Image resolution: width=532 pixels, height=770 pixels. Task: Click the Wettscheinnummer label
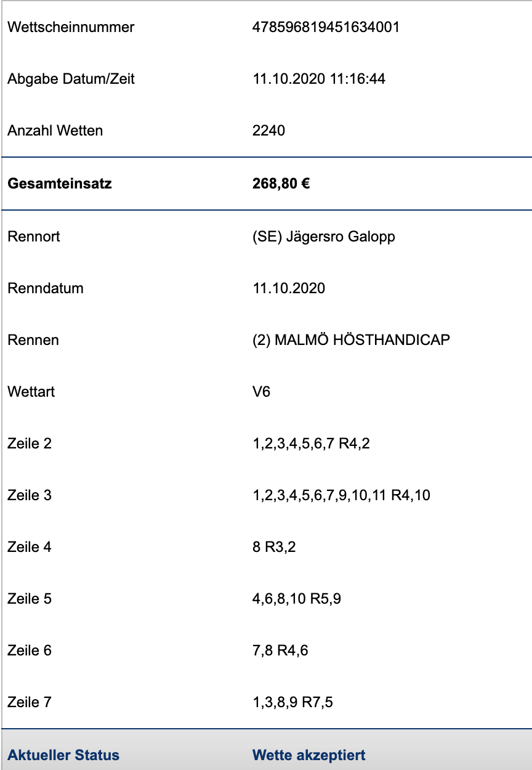coord(71,27)
